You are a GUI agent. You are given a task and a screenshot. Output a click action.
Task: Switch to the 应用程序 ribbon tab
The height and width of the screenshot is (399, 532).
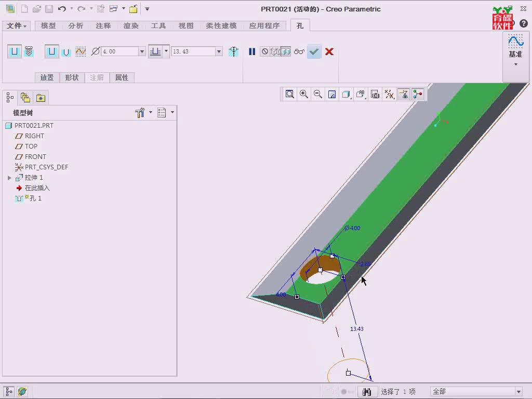click(x=264, y=26)
